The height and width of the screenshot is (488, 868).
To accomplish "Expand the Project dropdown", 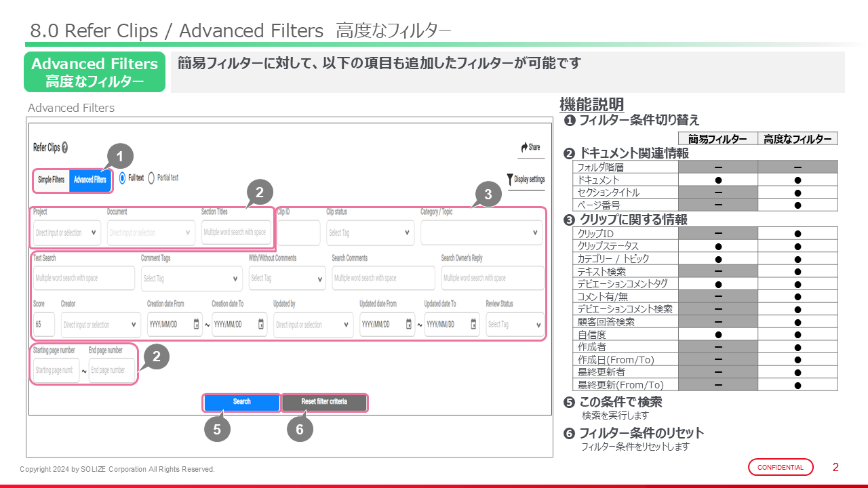I will click(66, 232).
